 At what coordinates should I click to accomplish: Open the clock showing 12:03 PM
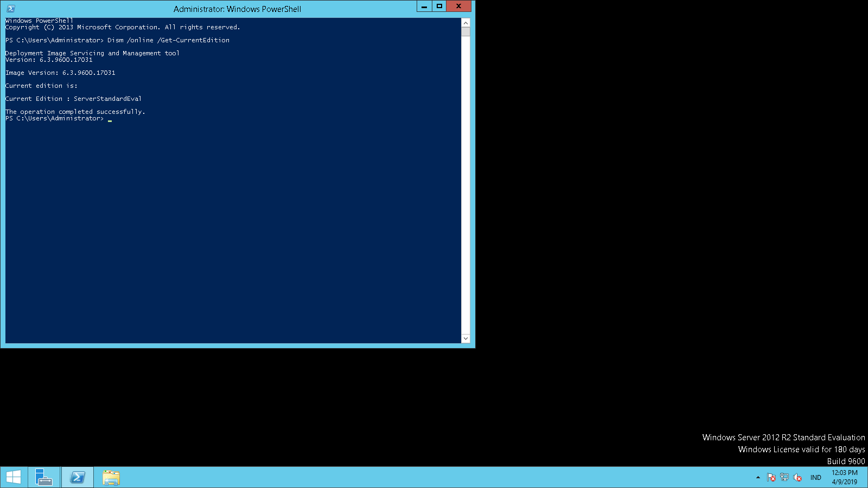844,477
